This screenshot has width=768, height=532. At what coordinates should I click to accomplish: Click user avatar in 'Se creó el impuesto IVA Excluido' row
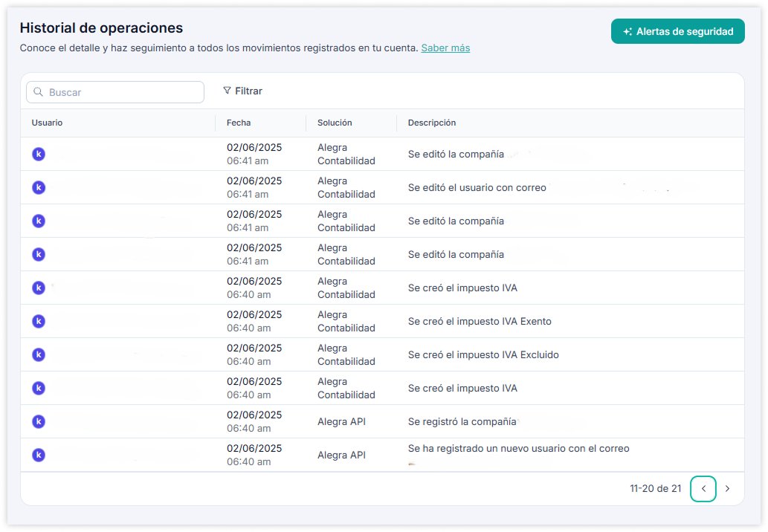coord(39,355)
